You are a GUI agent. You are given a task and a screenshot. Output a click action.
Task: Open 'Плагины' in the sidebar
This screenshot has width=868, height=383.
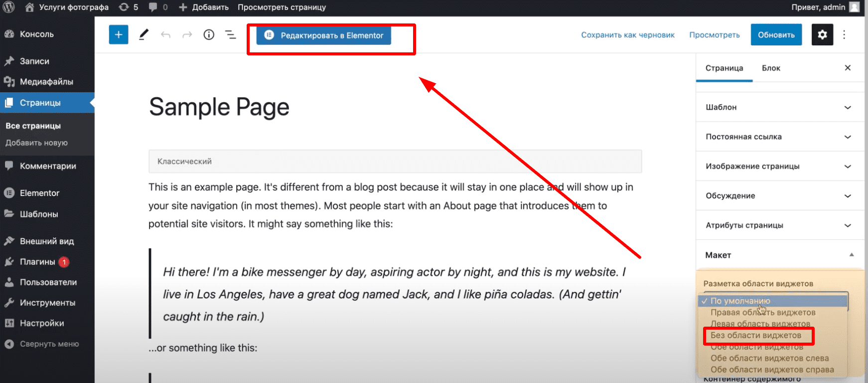coord(47,262)
